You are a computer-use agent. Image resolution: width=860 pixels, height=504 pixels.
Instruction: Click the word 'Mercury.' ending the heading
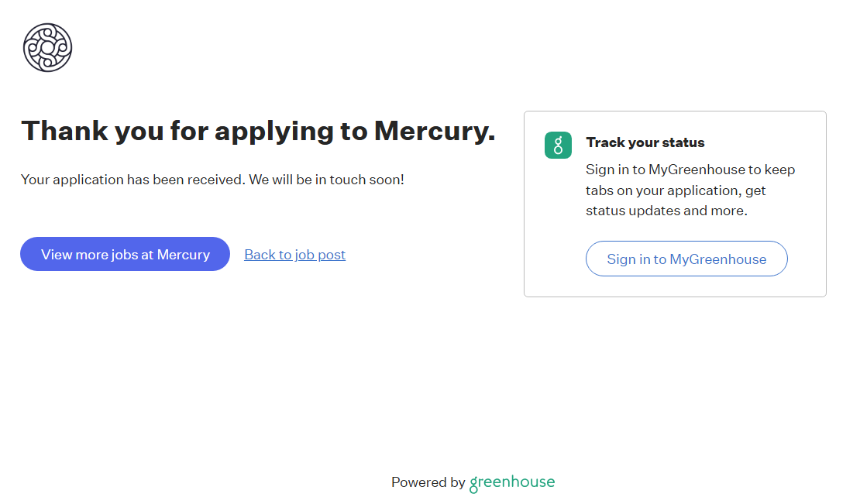point(435,131)
